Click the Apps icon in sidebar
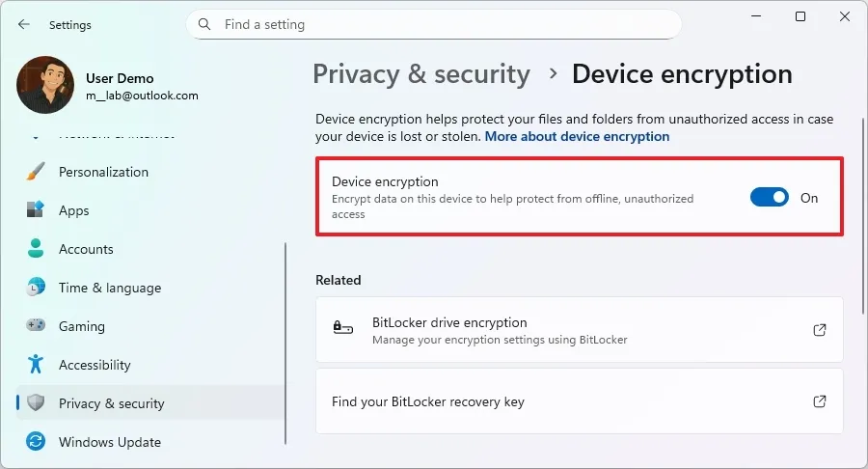 coord(36,210)
